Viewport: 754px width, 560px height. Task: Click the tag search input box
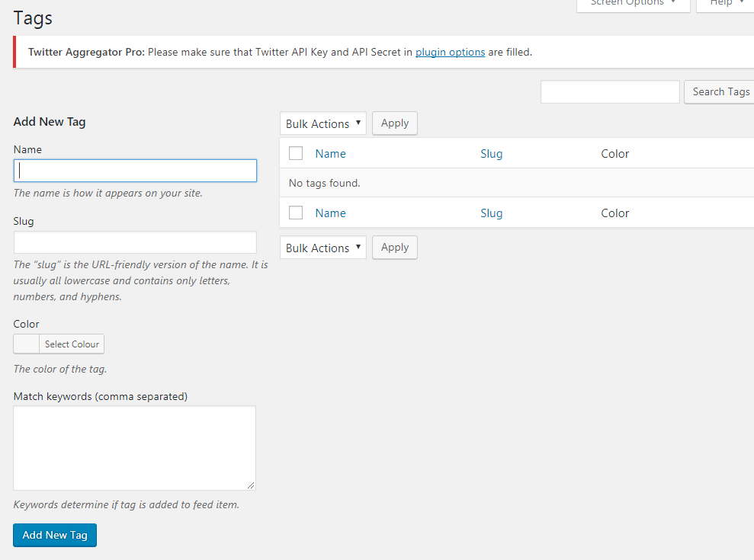pyautogui.click(x=609, y=92)
